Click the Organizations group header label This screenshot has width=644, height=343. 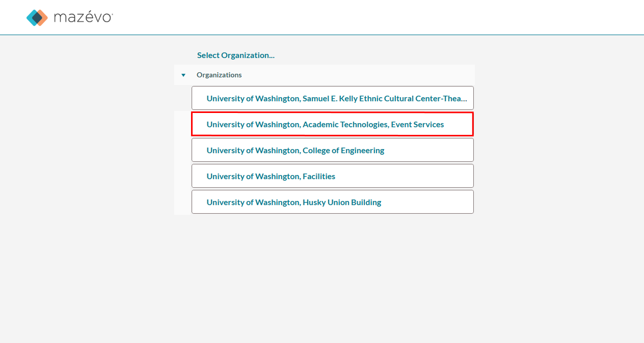(x=219, y=75)
